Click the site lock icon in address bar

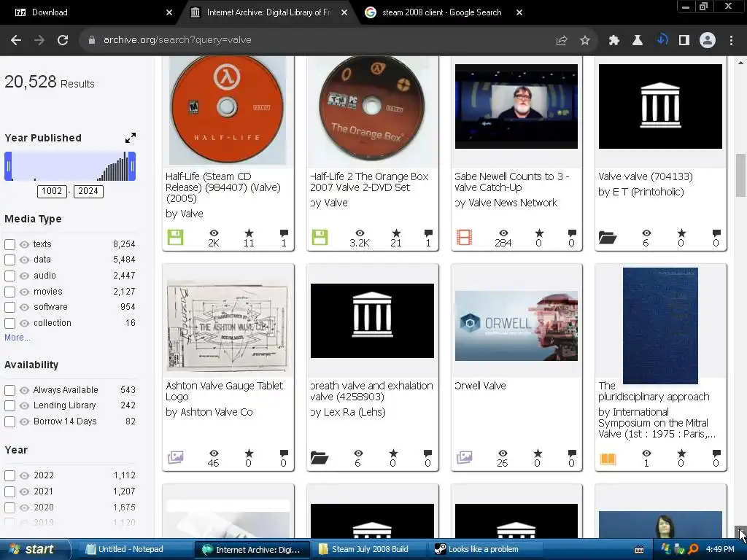tap(92, 40)
